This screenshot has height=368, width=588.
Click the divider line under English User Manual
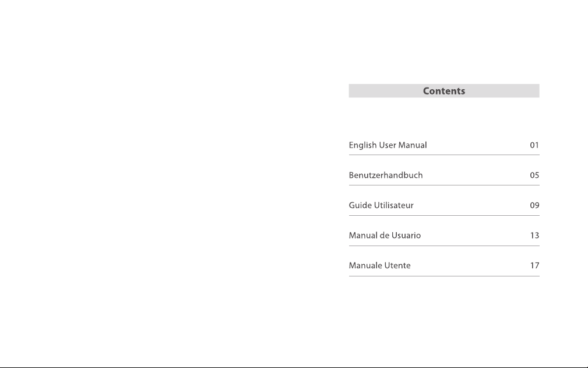point(444,155)
